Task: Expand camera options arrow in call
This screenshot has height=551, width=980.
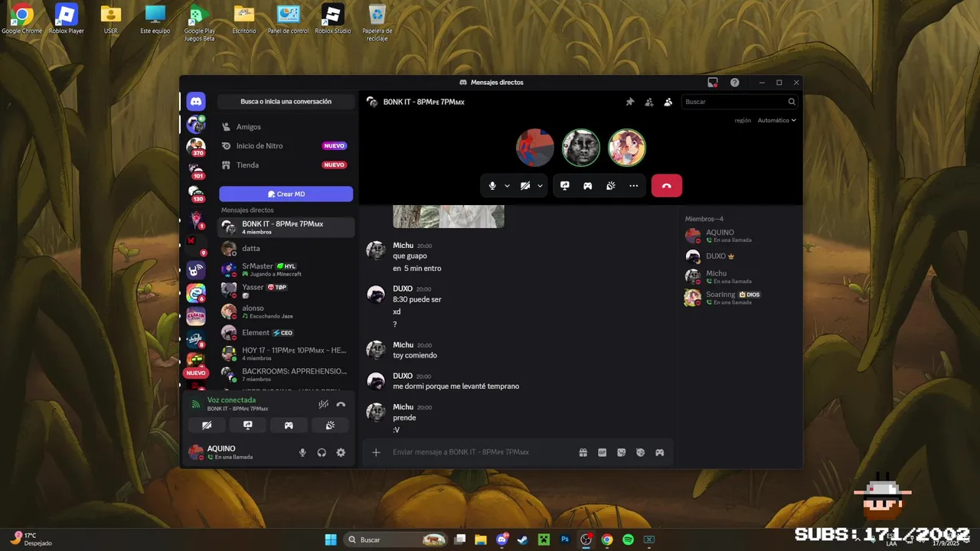Action: 540,186
